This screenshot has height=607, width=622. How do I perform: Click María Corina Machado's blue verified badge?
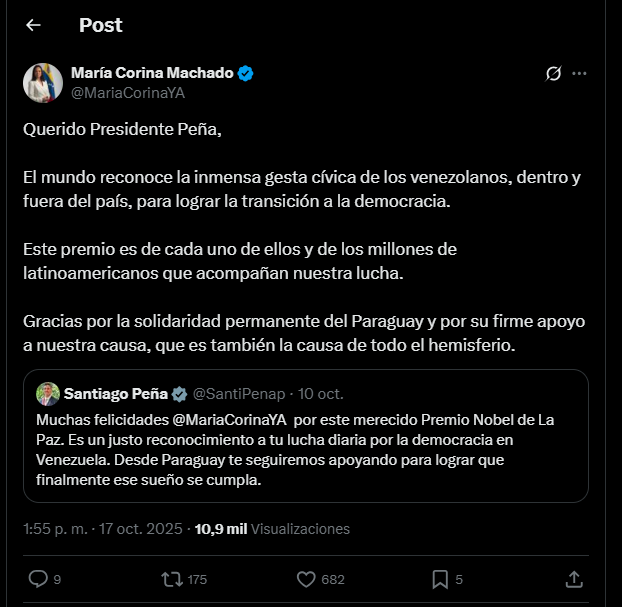click(x=245, y=73)
